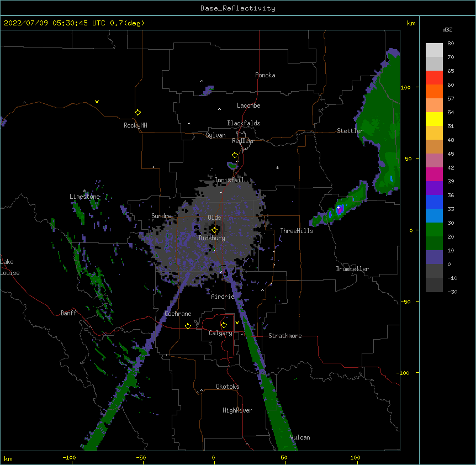
Task: Pick the light blue 30-33 dBZ swatch
Action: point(434,216)
